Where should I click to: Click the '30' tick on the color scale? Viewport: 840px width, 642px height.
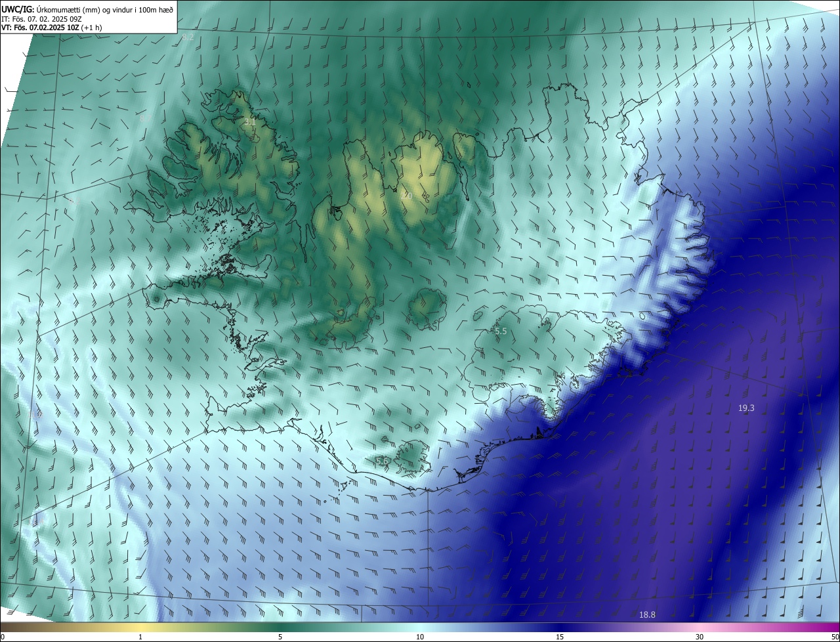pos(700,637)
